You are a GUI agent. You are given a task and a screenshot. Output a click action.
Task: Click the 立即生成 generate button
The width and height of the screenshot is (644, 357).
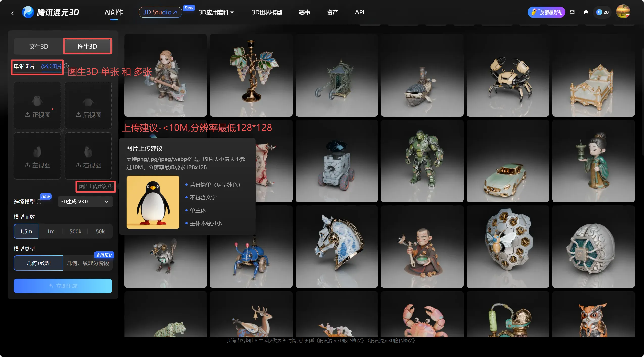tap(63, 286)
